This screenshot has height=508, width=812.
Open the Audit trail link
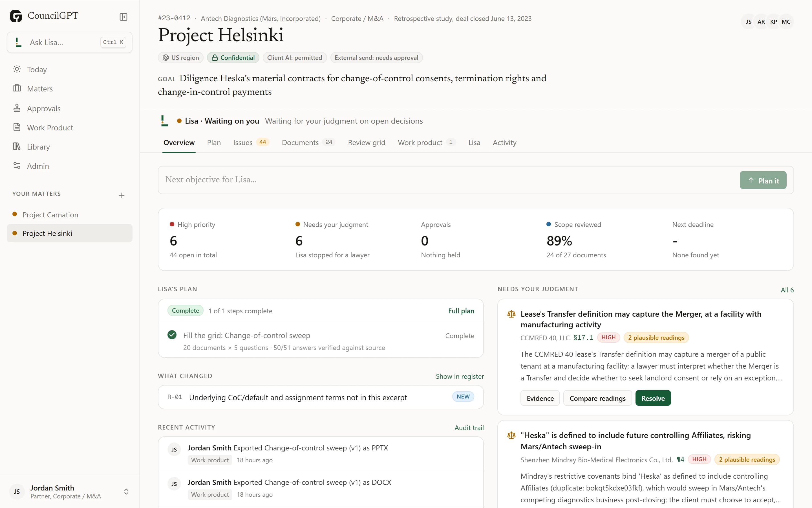[469, 428]
